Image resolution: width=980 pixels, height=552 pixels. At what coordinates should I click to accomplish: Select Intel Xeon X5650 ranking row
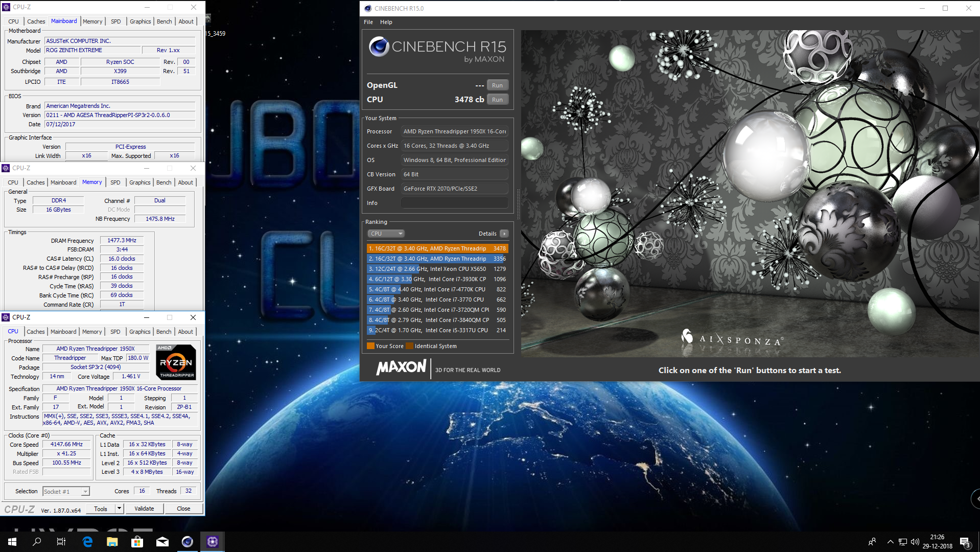point(437,269)
